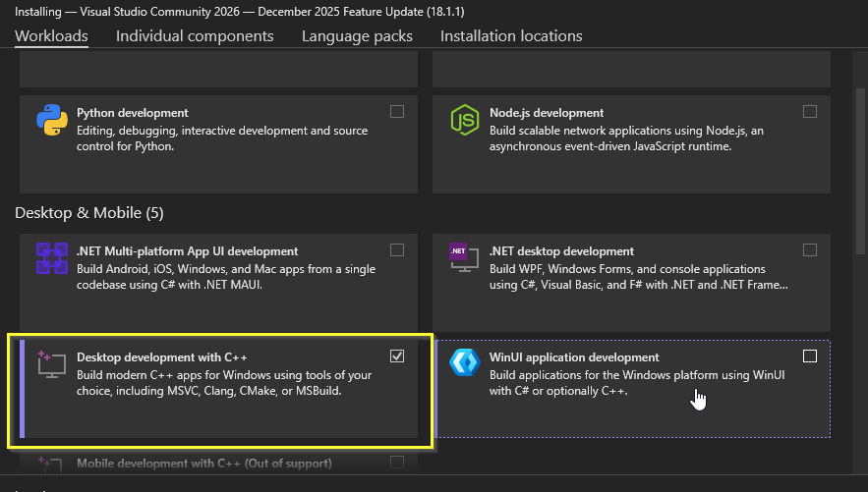Open the Language packs tab

[x=357, y=36]
